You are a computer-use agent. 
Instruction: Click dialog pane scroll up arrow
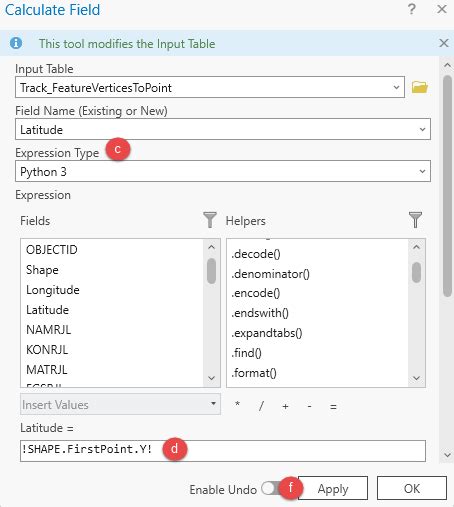(x=447, y=65)
